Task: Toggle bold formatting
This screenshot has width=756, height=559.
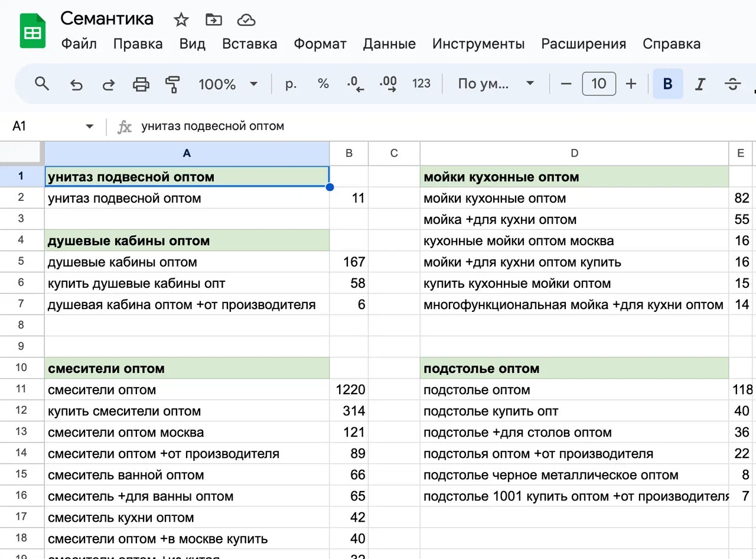Action: click(668, 84)
